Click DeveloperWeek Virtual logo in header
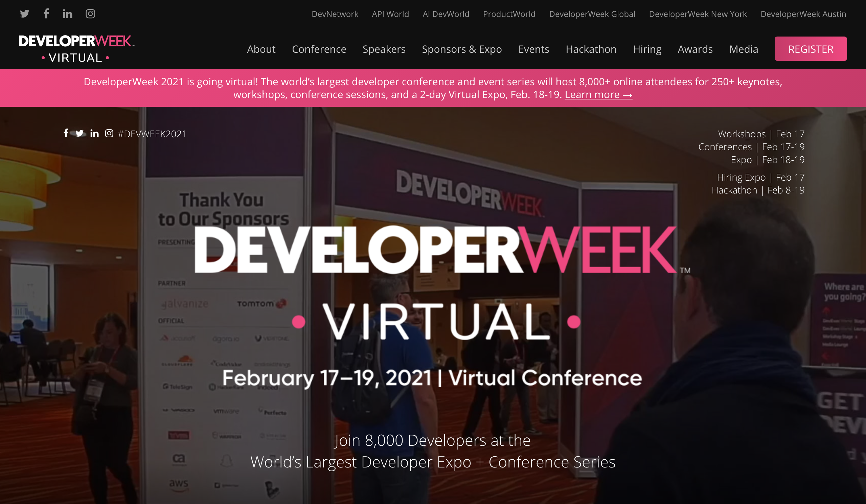The image size is (866, 504). tap(77, 49)
